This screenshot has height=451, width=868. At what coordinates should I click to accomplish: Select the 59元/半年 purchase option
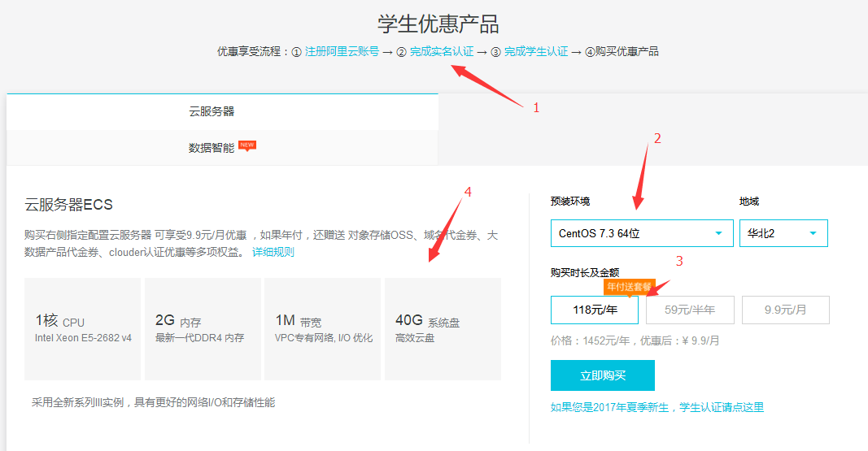click(690, 310)
